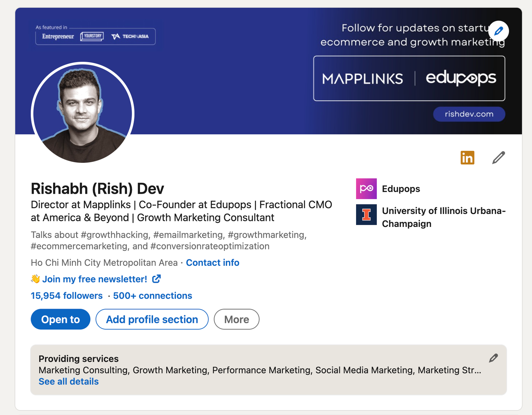Screen dimensions: 532x415
Task: Open University of Illinois logo
Action: 366,215
